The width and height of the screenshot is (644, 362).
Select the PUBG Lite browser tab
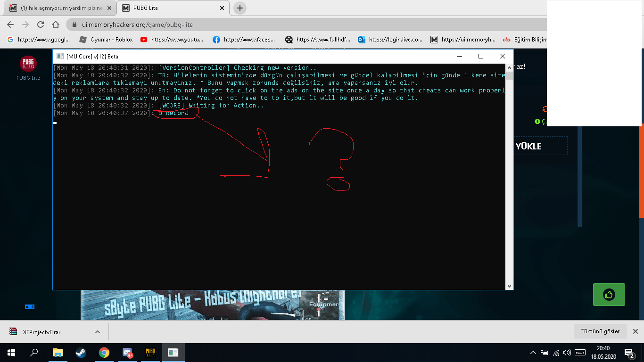(x=173, y=8)
